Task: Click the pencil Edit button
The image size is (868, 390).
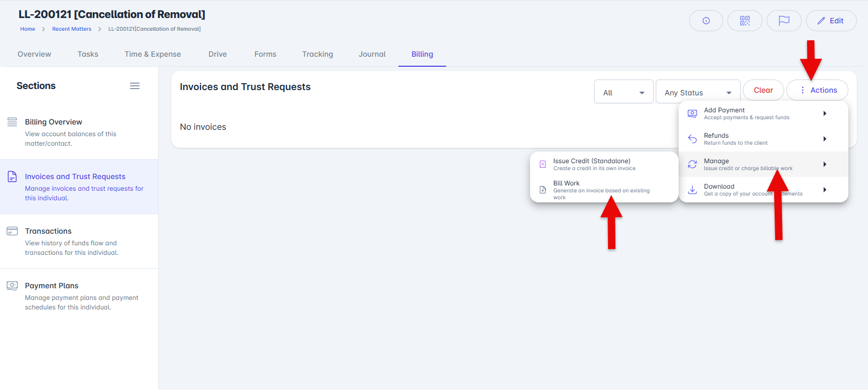Action: pos(831,21)
